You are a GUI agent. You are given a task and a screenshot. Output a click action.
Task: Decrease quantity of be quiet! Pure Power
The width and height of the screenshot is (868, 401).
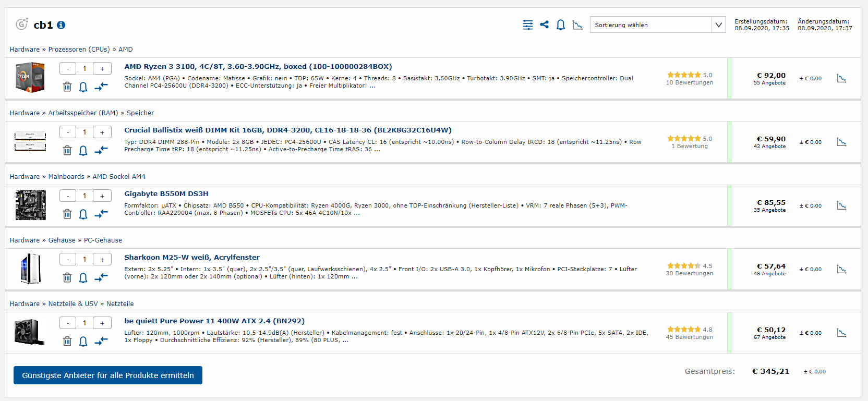tap(68, 323)
